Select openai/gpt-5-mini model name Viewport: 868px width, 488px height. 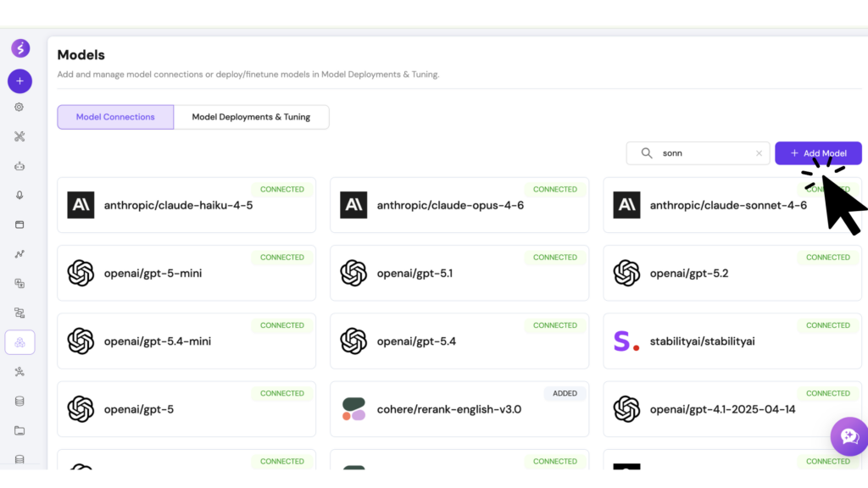click(153, 274)
